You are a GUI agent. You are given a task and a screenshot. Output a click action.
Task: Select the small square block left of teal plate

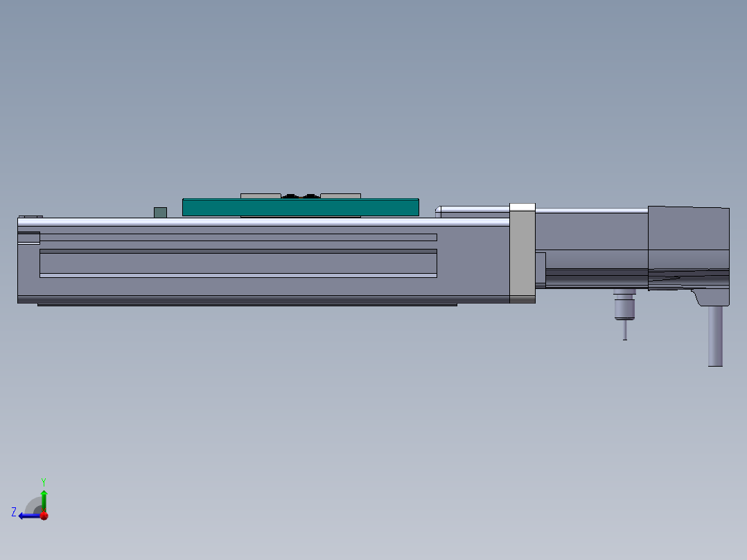160,212
